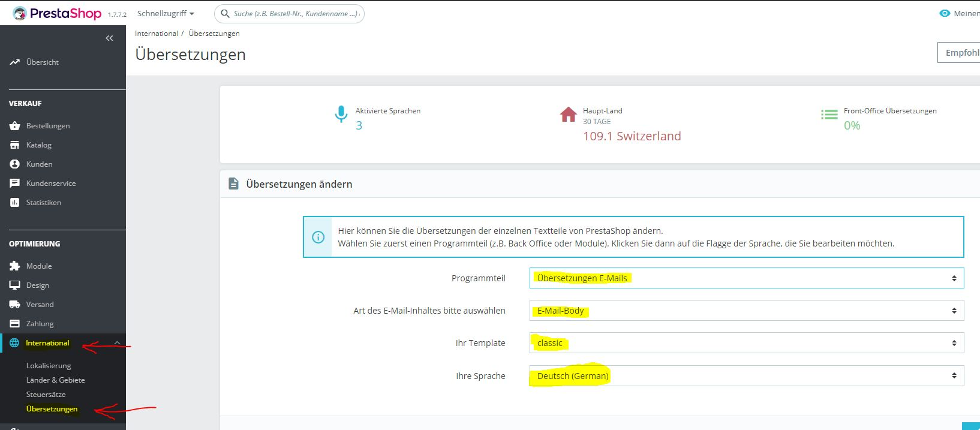Click the International breadcrumb link

(x=157, y=34)
